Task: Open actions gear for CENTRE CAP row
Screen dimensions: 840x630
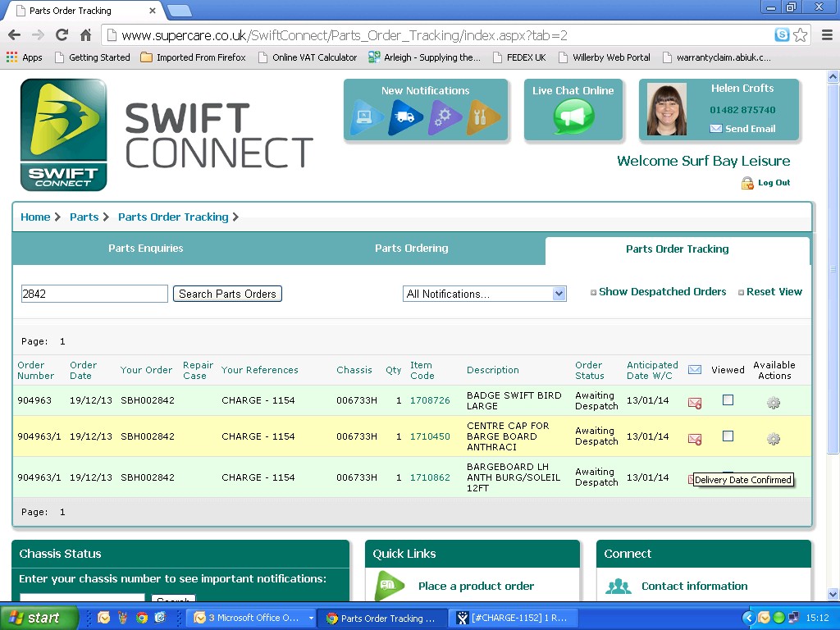Action: click(773, 439)
